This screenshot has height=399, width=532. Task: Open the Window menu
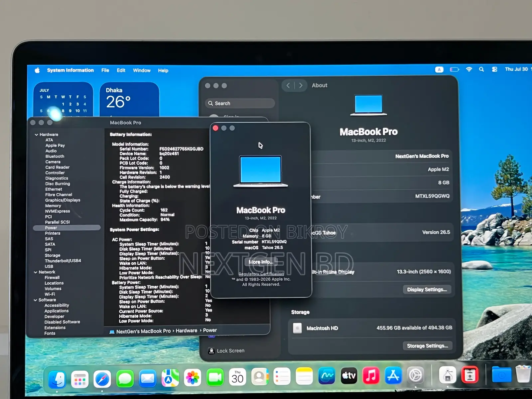142,70
